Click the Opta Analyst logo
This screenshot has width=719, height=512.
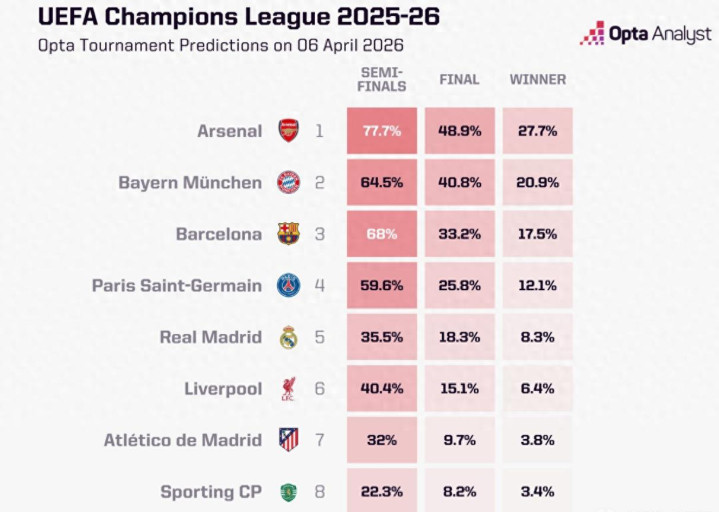click(x=643, y=33)
